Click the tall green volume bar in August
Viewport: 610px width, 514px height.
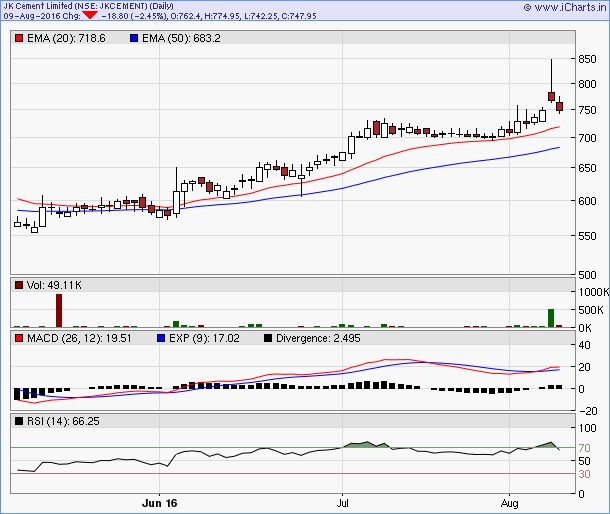pyautogui.click(x=551, y=318)
